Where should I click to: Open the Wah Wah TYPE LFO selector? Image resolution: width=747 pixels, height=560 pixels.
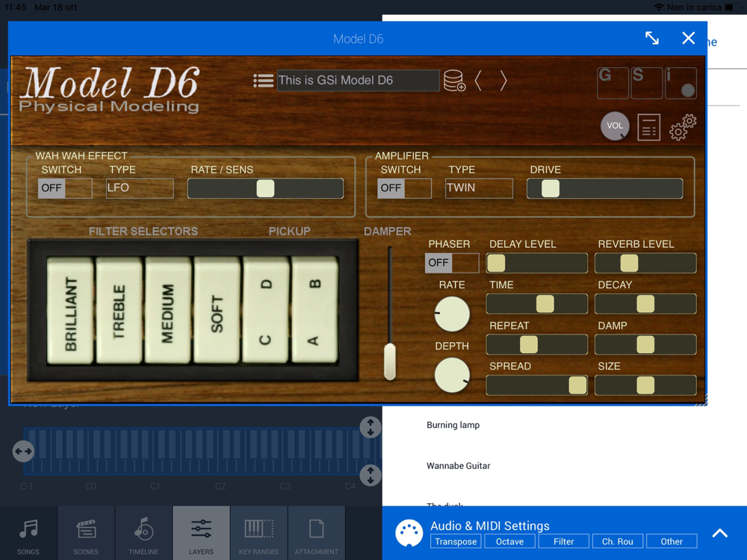click(140, 188)
